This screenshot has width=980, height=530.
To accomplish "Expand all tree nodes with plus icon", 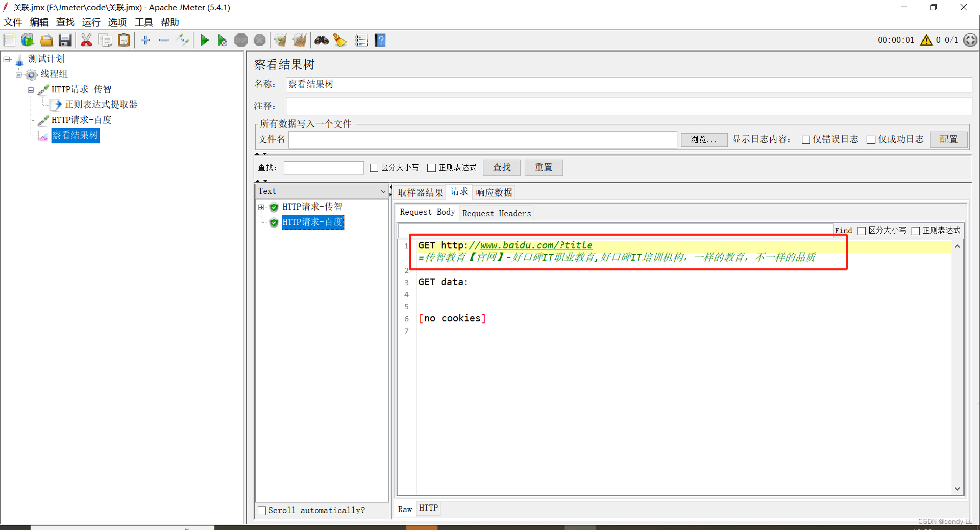I will (145, 40).
